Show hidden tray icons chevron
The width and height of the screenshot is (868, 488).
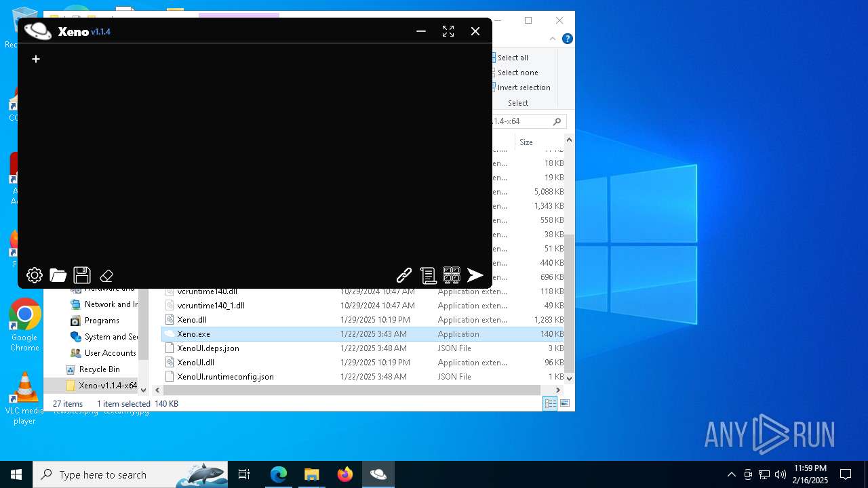pos(731,474)
